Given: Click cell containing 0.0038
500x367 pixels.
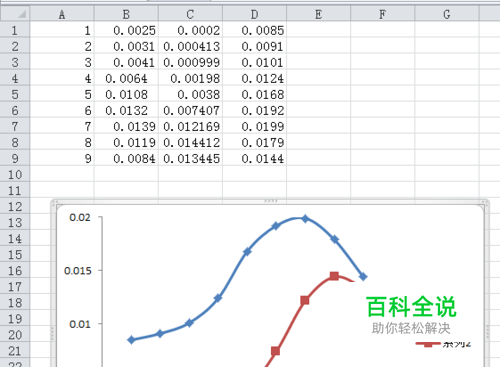Looking at the screenshot, I should 190,94.
